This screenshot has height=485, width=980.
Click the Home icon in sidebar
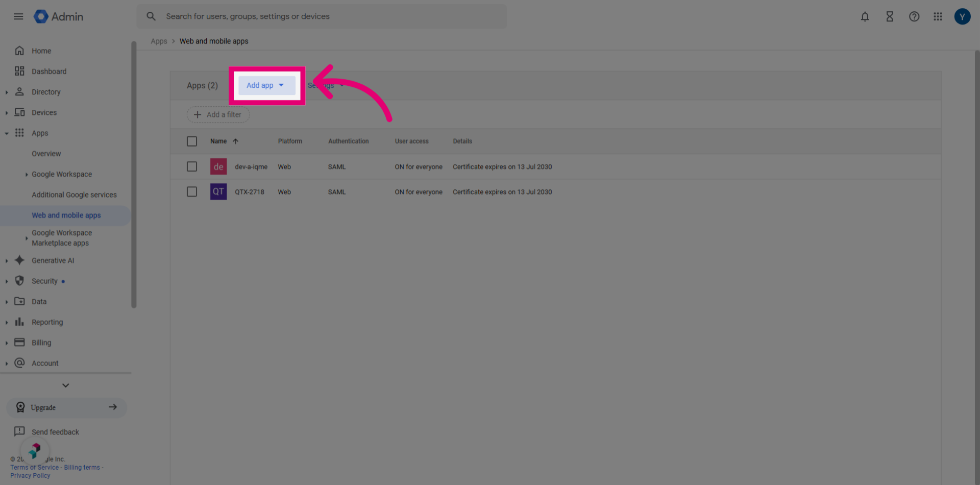pyautogui.click(x=19, y=51)
